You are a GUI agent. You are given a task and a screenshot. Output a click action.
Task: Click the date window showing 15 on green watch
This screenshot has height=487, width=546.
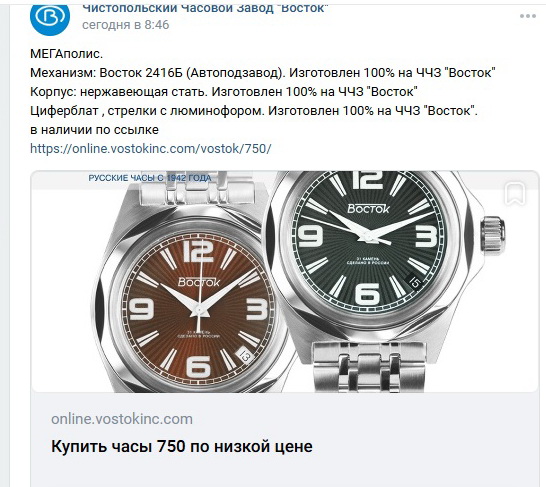click(x=414, y=281)
